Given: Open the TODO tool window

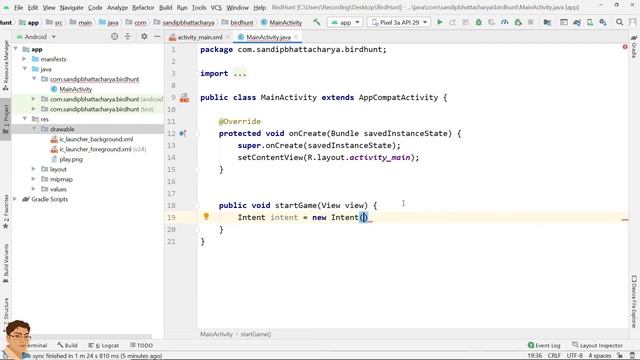Looking at the screenshot, I should (x=141, y=345).
